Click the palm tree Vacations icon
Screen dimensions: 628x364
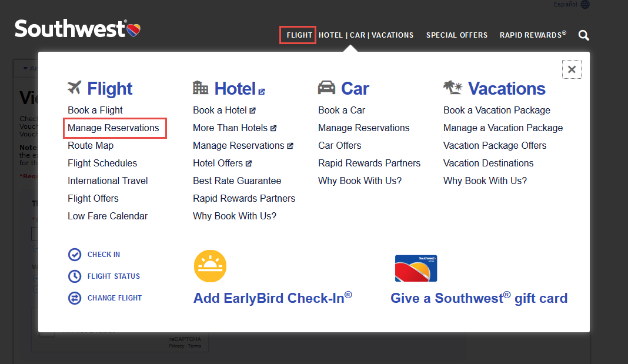click(x=453, y=87)
